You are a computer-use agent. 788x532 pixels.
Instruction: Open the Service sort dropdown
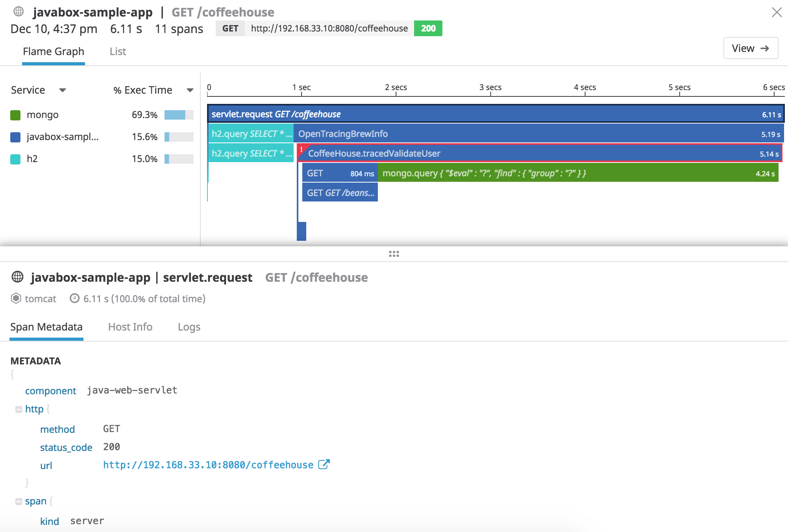pyautogui.click(x=63, y=90)
